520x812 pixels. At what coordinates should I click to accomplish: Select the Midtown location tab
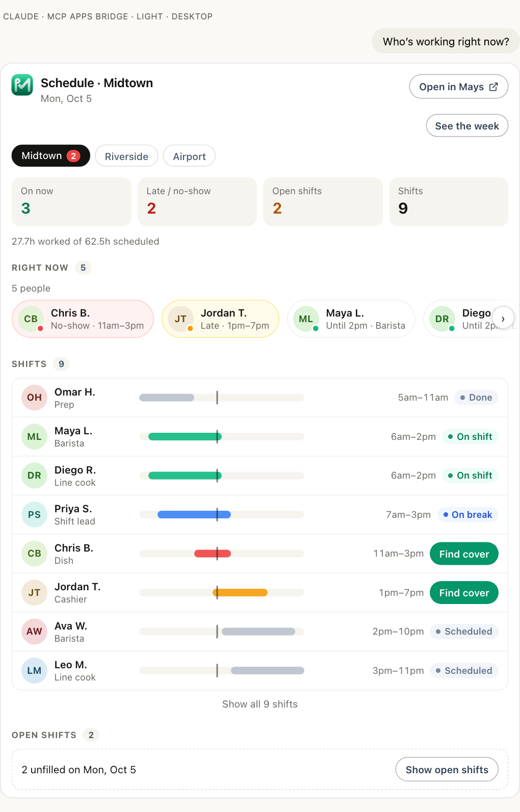50,156
